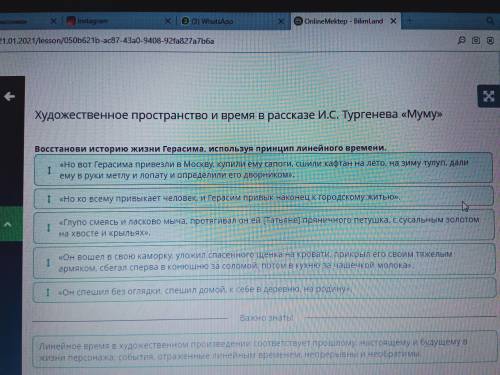
Task: Close the Instagram tab
Action: click(x=168, y=21)
